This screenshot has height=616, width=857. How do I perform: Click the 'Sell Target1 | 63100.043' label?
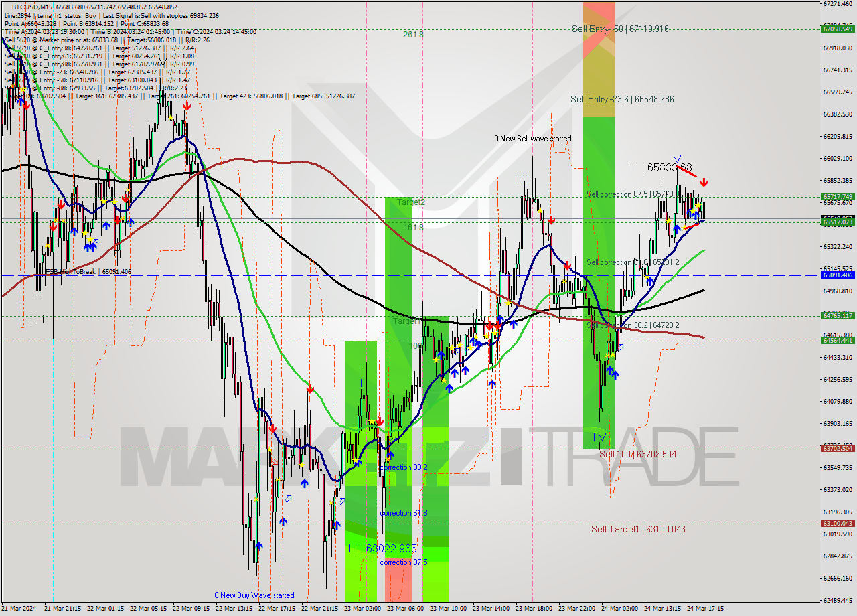[x=638, y=529]
